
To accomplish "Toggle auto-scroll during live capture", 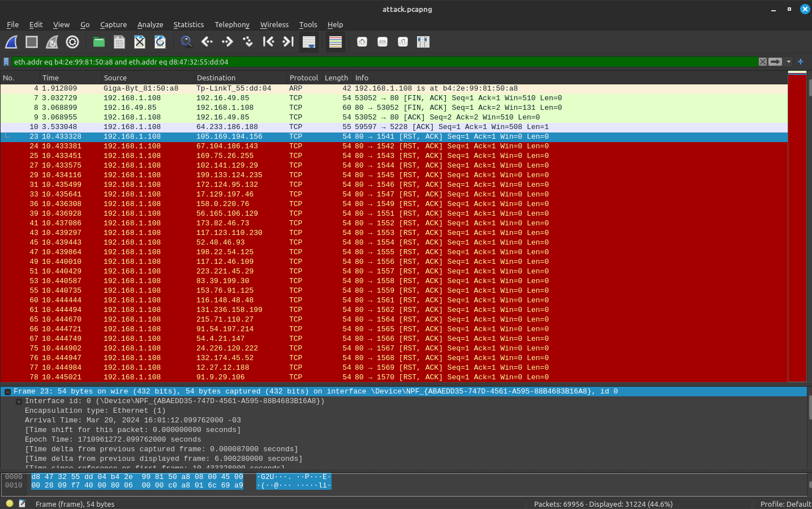I will pyautogui.click(x=309, y=42).
